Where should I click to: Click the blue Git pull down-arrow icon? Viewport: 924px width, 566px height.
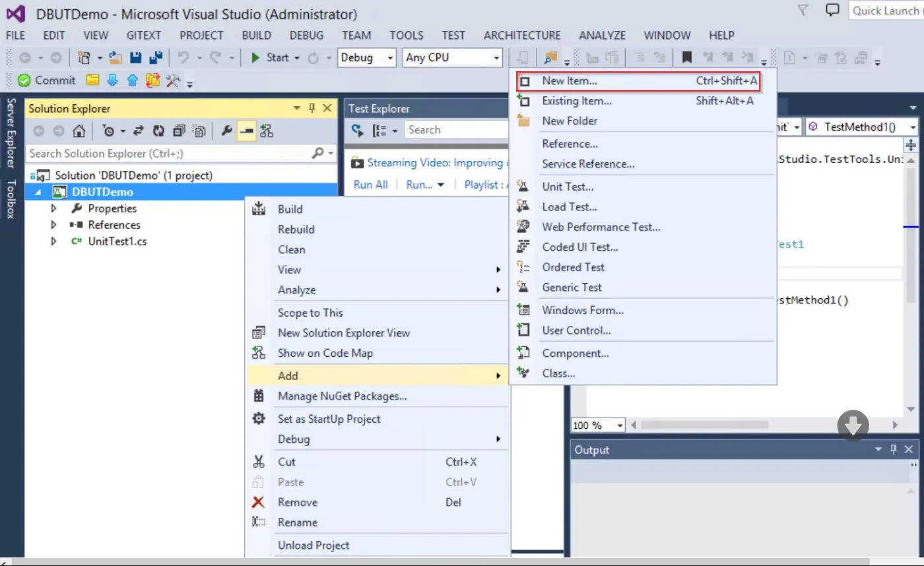pyautogui.click(x=112, y=80)
